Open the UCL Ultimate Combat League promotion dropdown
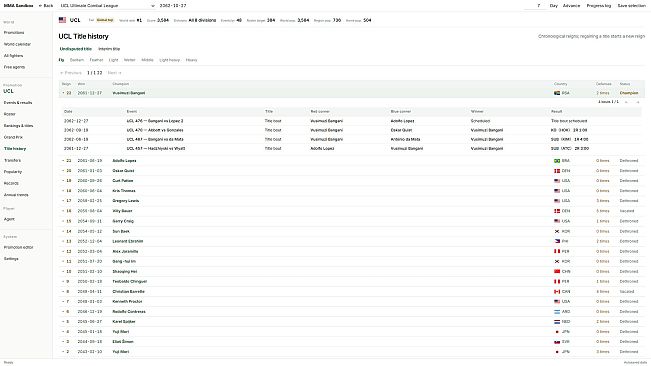 107,5
